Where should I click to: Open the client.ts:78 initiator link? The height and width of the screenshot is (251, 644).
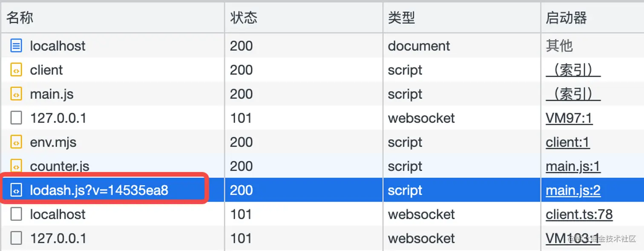coord(579,214)
